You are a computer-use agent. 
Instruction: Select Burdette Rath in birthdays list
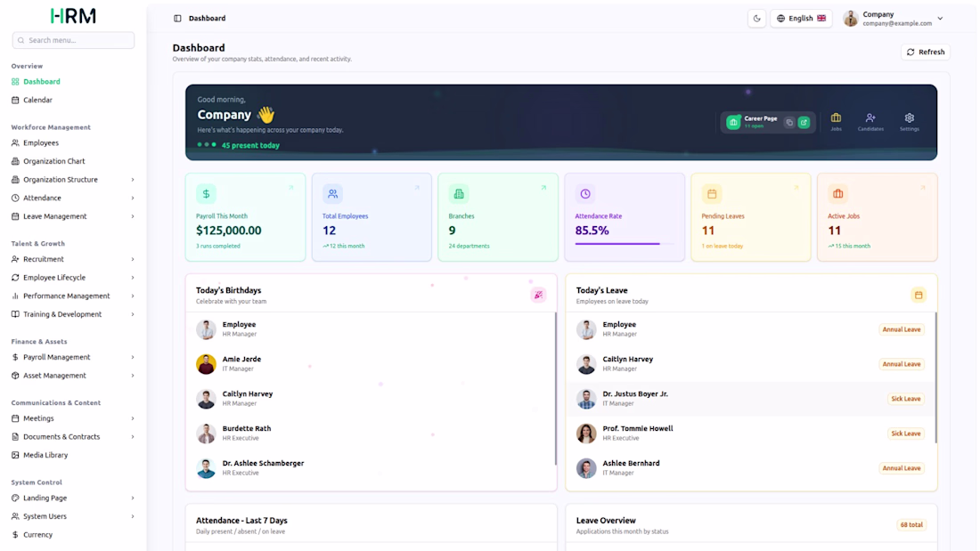click(372, 433)
